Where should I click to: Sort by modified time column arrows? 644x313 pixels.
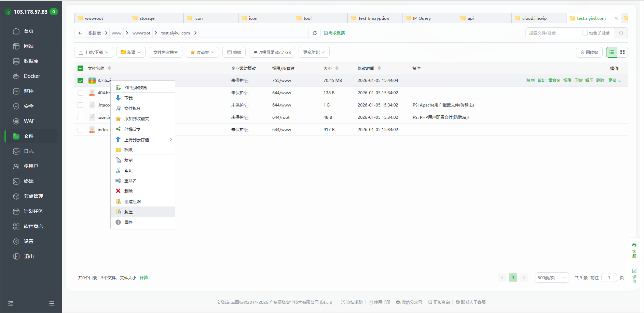pos(379,68)
